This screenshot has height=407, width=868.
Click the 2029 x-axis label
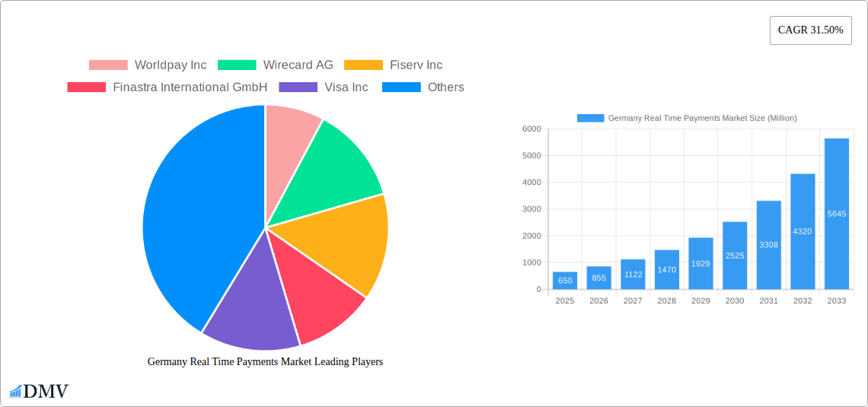[700, 300]
